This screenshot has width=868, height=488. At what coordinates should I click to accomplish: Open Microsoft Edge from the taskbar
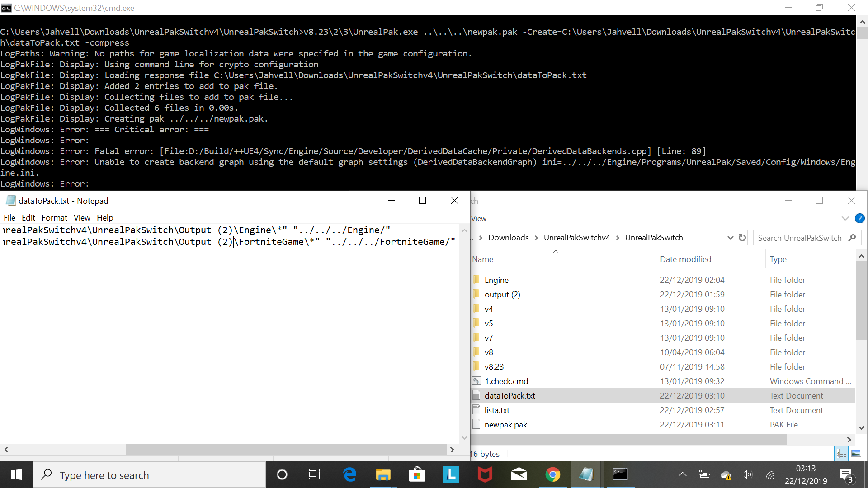[349, 474]
